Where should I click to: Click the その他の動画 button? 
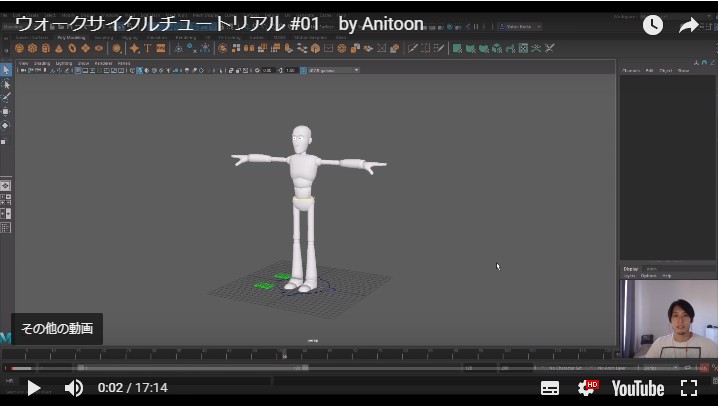coord(57,328)
